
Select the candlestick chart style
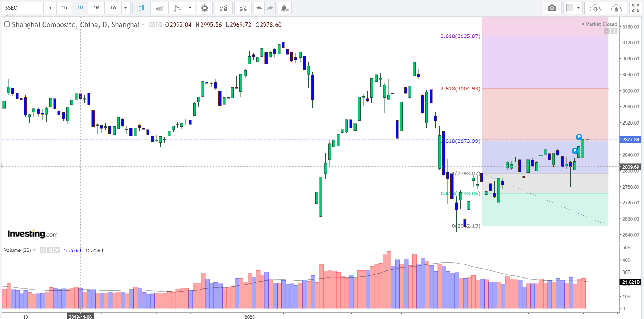coord(141,8)
